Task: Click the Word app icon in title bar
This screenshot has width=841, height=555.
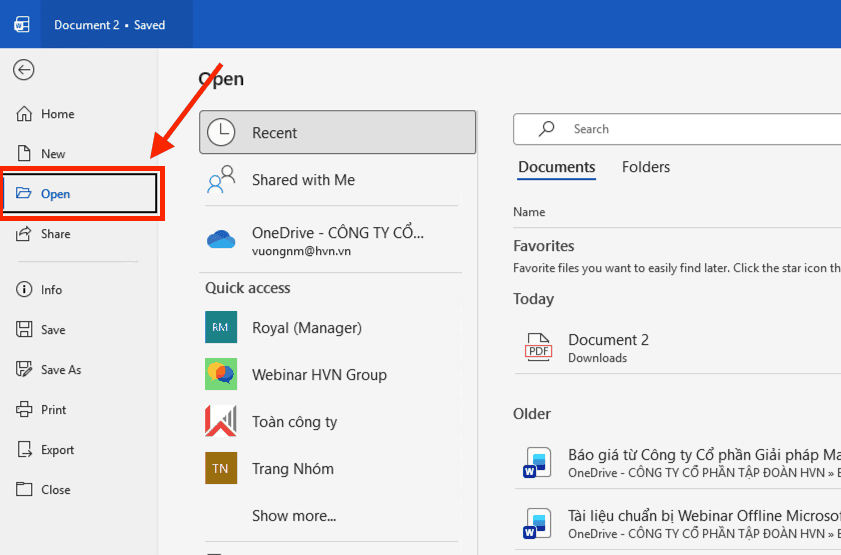Action: 22,25
